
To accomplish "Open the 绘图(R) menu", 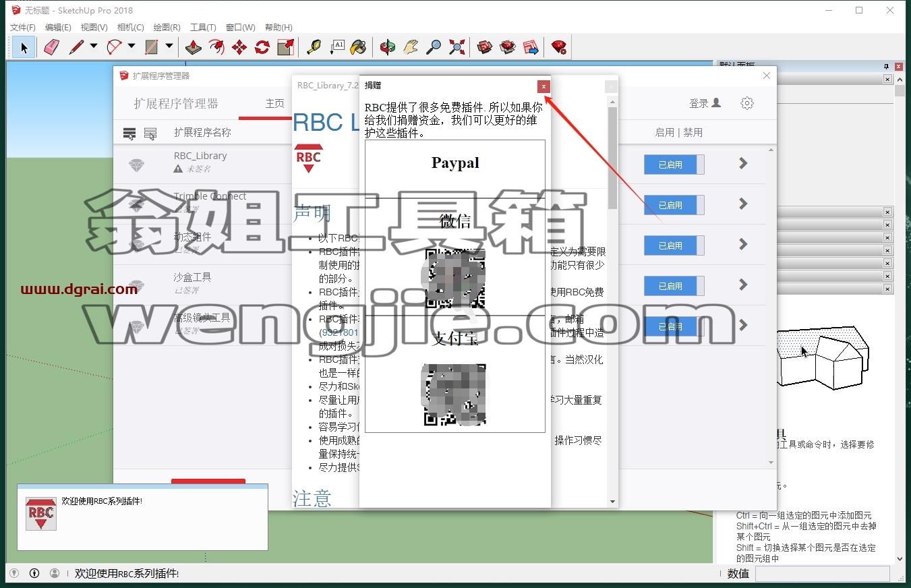I will pyautogui.click(x=167, y=27).
